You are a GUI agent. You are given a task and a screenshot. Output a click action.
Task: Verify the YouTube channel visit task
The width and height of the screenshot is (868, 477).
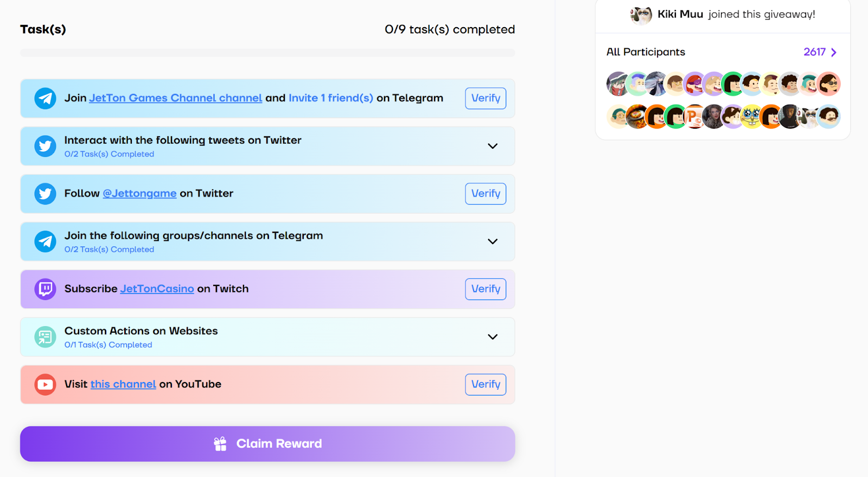486,385
